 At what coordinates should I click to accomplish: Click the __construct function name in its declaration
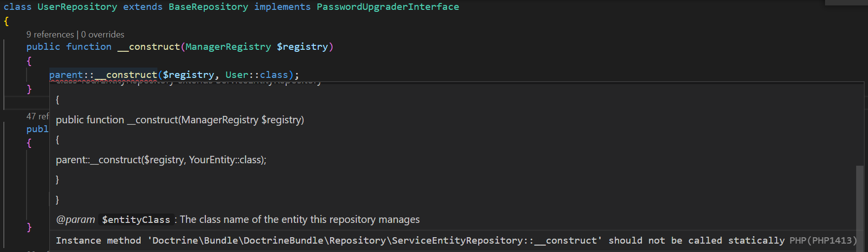[x=149, y=47]
